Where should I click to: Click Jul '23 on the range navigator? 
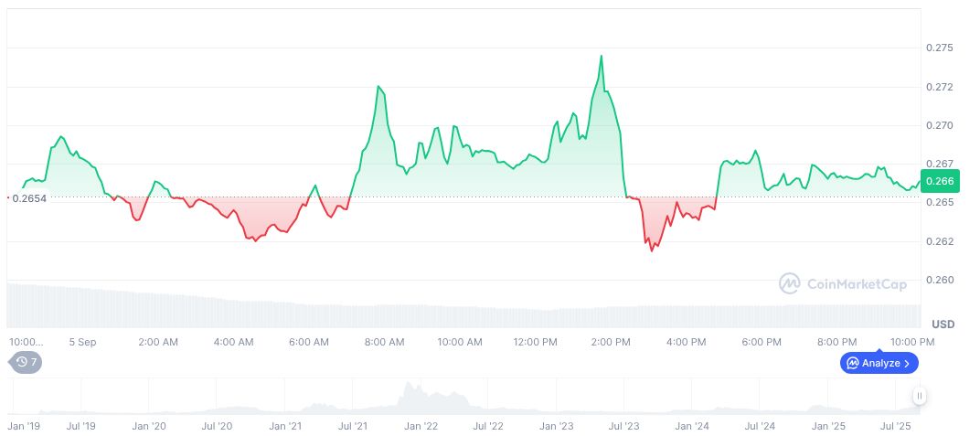623,426
